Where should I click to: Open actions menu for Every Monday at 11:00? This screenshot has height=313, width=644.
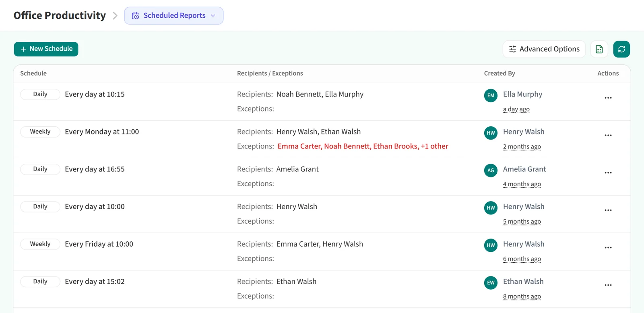[x=608, y=135]
